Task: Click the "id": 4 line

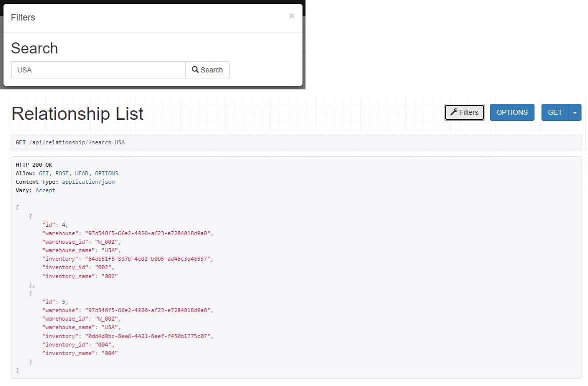Action: (x=55, y=225)
